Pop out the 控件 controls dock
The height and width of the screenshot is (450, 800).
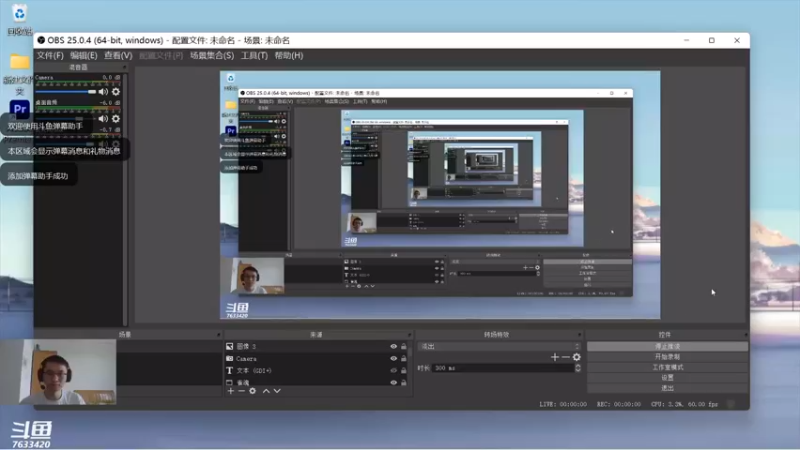(745, 335)
